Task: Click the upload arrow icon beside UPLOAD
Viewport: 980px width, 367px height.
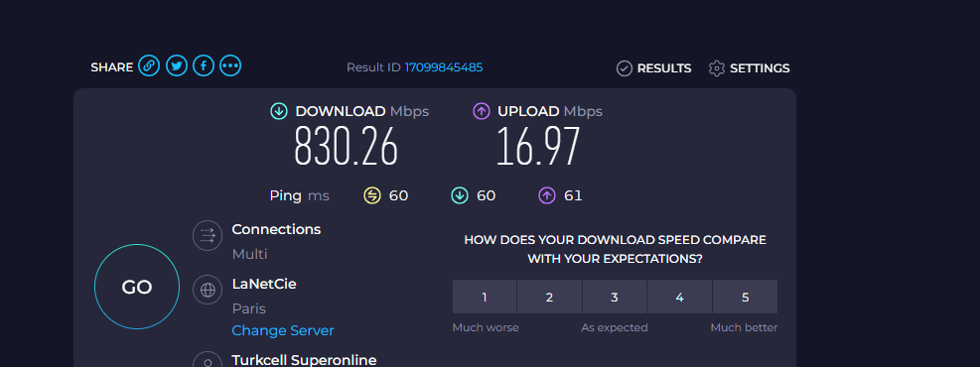Action: point(482,112)
